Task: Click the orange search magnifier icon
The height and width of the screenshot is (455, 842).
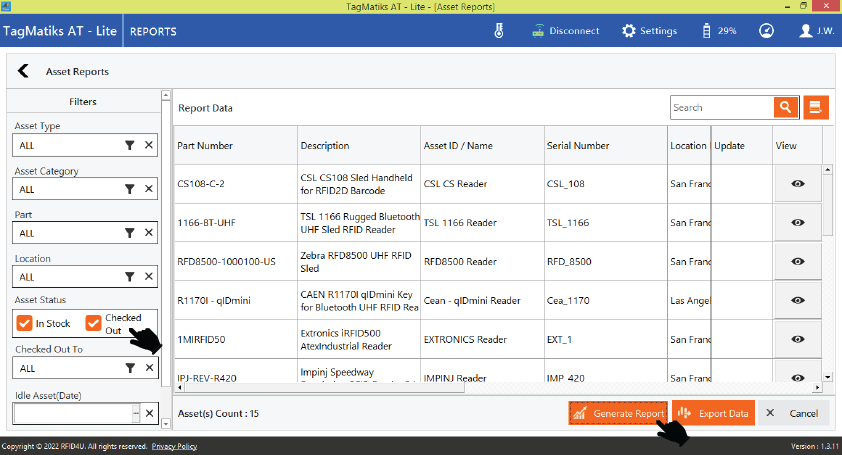Action: coord(786,108)
